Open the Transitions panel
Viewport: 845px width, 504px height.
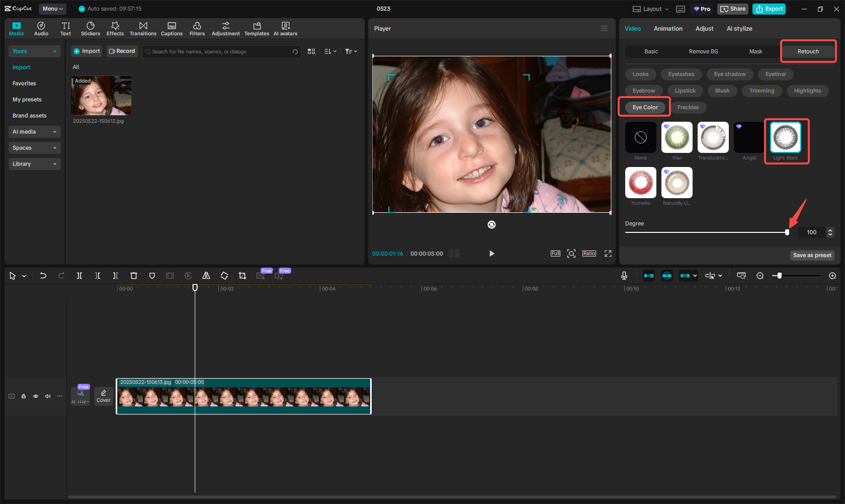click(x=143, y=29)
